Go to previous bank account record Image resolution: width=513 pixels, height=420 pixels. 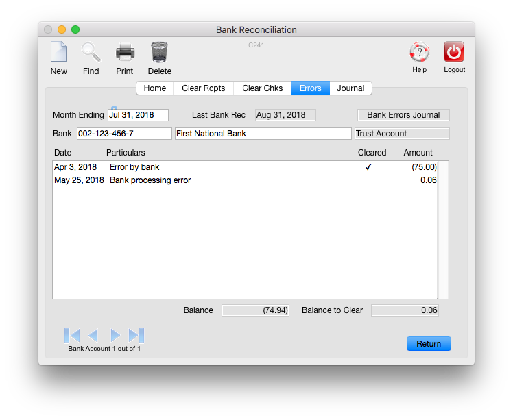[93, 335]
